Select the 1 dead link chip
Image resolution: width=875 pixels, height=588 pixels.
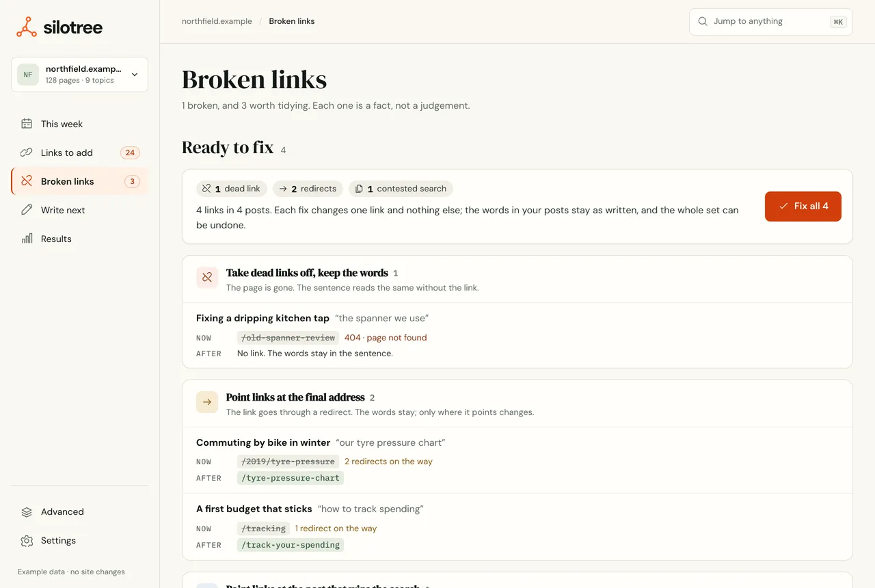pyautogui.click(x=232, y=189)
